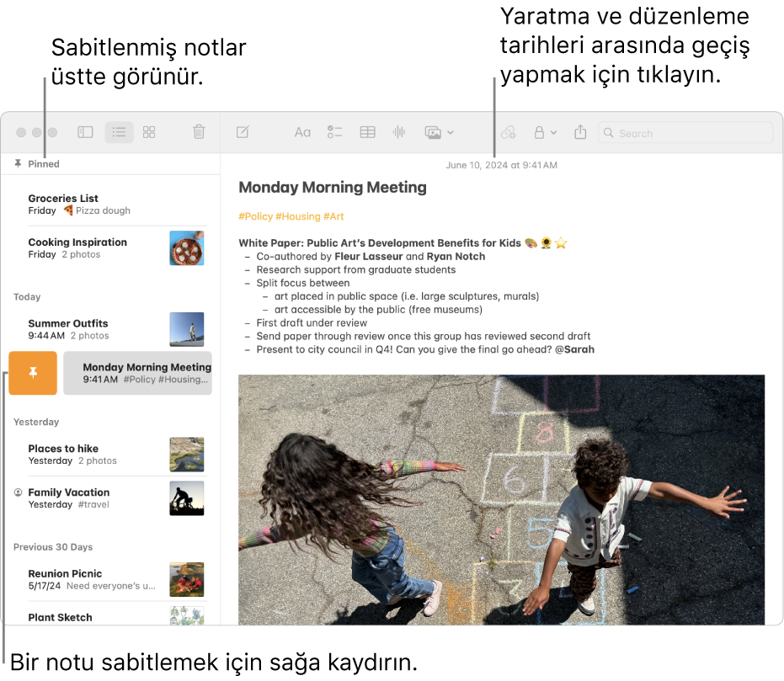Image resolution: width=784 pixels, height=681 pixels.
Task: Open the Aa text format menu
Action: [302, 132]
